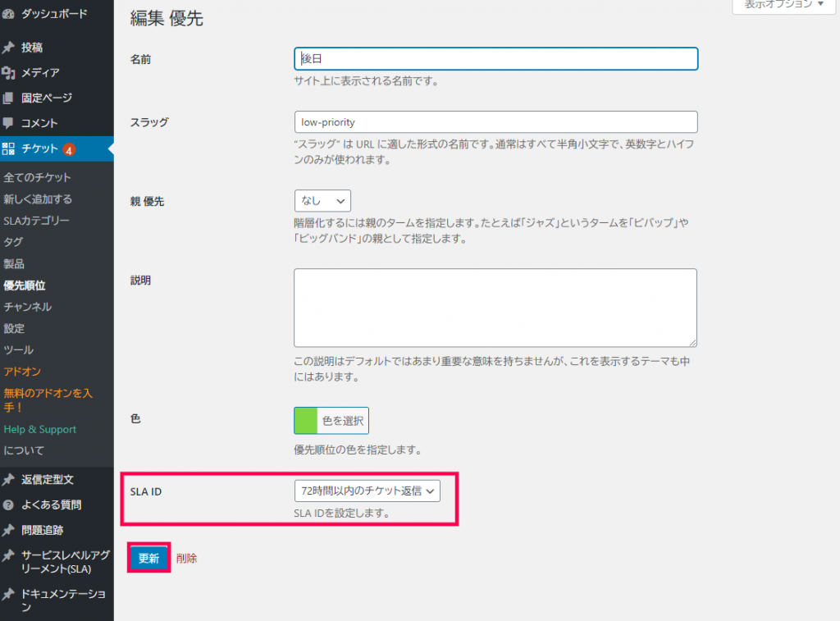Expand 表示オプション tab at top right

(783, 6)
